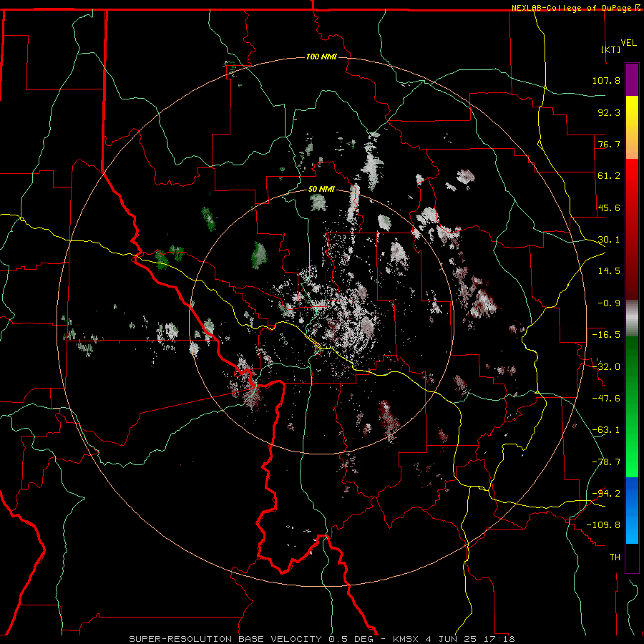Click the -0.9 legend value
The height and width of the screenshot is (644, 644).
tap(609, 303)
